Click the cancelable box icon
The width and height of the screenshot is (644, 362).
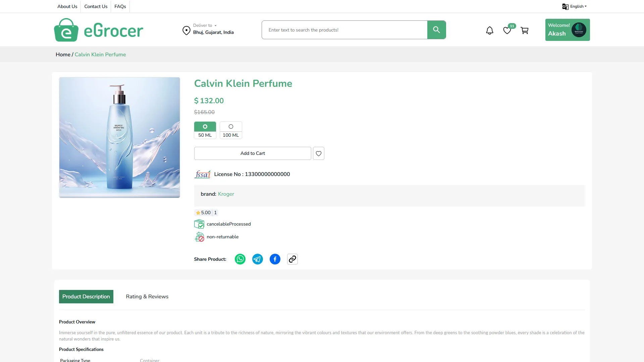pyautogui.click(x=199, y=224)
